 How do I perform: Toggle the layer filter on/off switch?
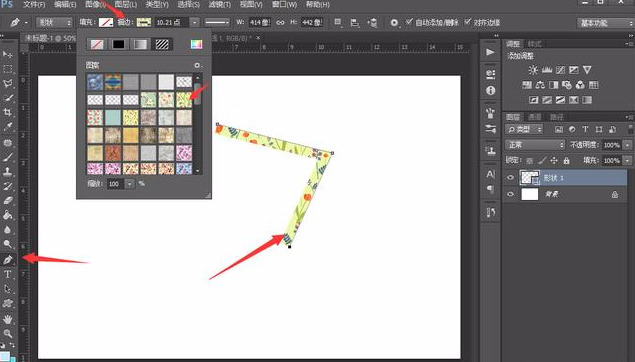pos(631,129)
